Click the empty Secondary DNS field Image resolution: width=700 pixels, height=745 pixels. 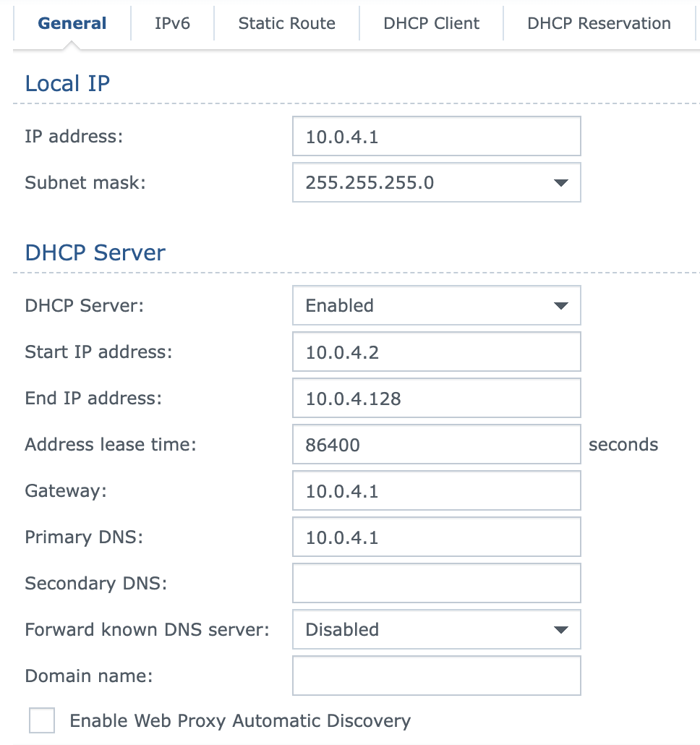coord(436,583)
